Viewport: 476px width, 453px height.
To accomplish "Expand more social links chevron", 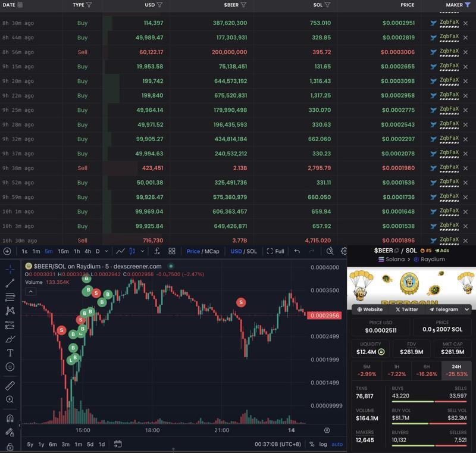I will (466, 310).
